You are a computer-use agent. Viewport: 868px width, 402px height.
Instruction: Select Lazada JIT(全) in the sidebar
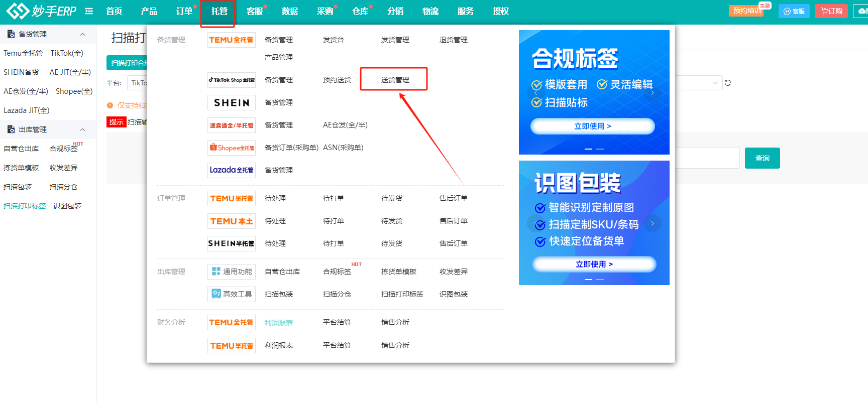tap(27, 110)
